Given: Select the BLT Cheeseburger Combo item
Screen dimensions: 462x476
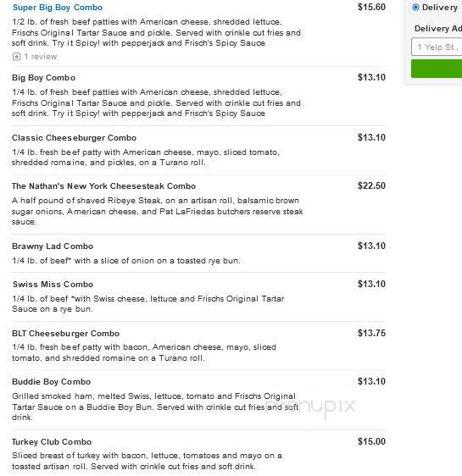Looking at the screenshot, I should coord(65,334).
